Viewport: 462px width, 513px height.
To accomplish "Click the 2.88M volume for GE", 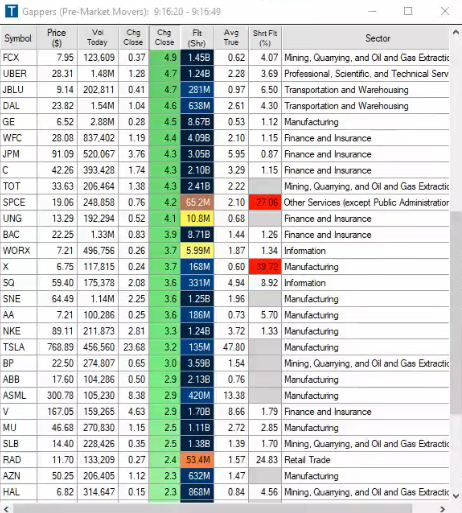I will tap(98, 122).
